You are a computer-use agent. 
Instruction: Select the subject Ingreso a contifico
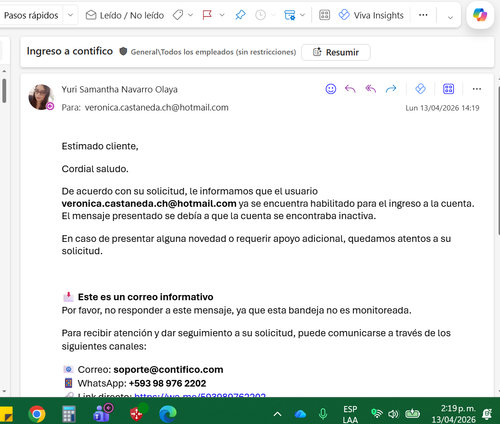(70, 51)
